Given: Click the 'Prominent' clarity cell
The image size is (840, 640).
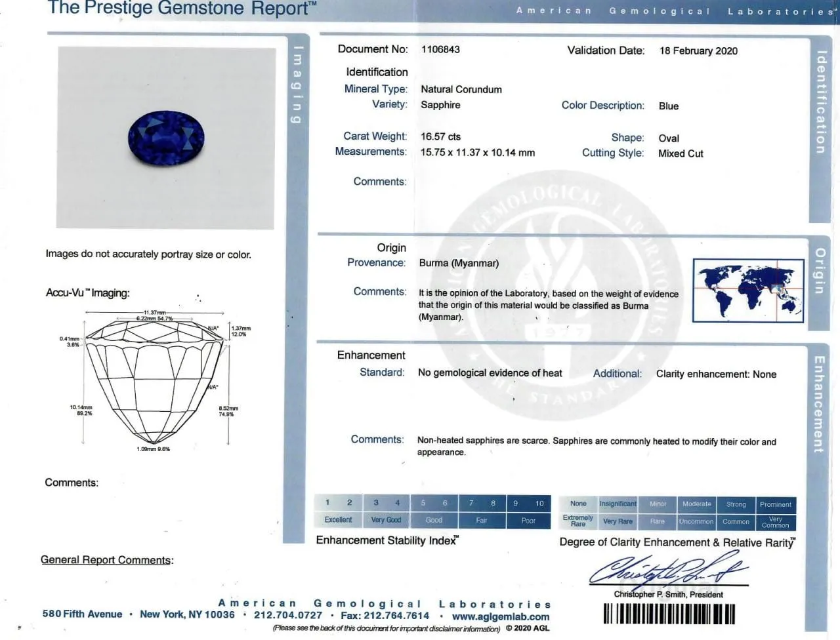Looking at the screenshot, I should (776, 505).
